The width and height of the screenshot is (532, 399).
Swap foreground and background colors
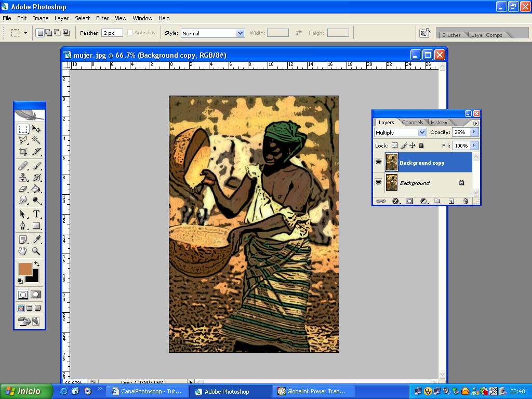(37, 263)
